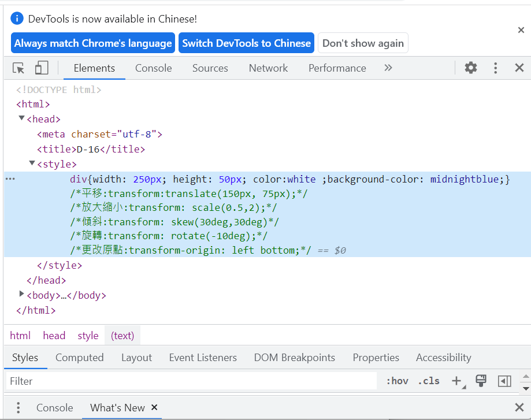The width and height of the screenshot is (531, 420).
Task: Select the Elements tab
Action: [x=94, y=68]
